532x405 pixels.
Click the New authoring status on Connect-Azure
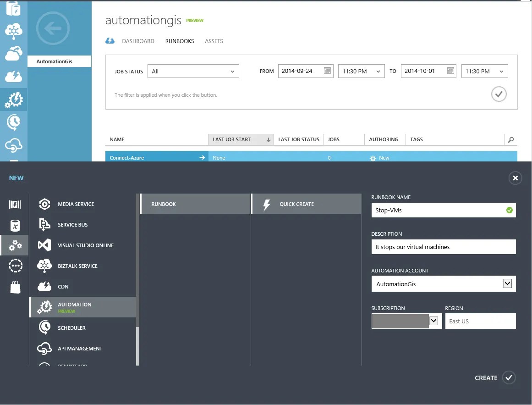pyautogui.click(x=380, y=158)
